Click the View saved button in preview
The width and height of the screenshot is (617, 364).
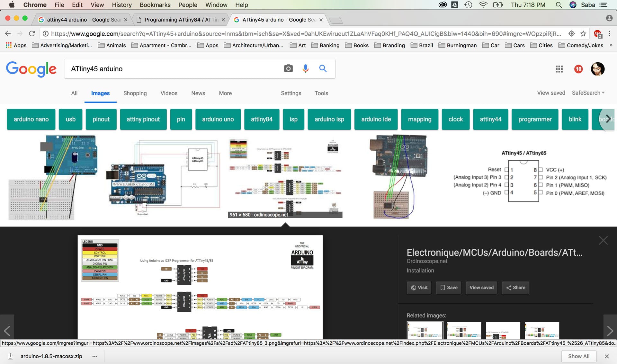pos(481,288)
